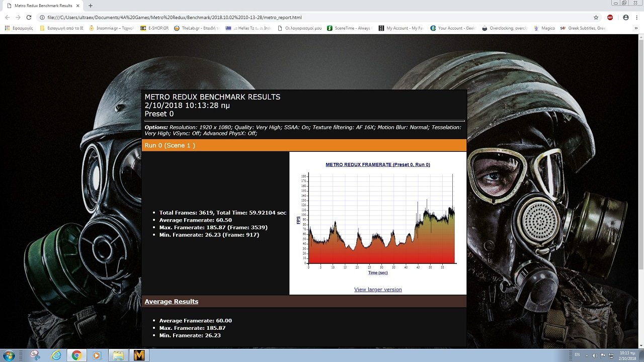Click the taskbar clock showing 10:13
The width and height of the screenshot is (644, 362).
tap(627, 355)
